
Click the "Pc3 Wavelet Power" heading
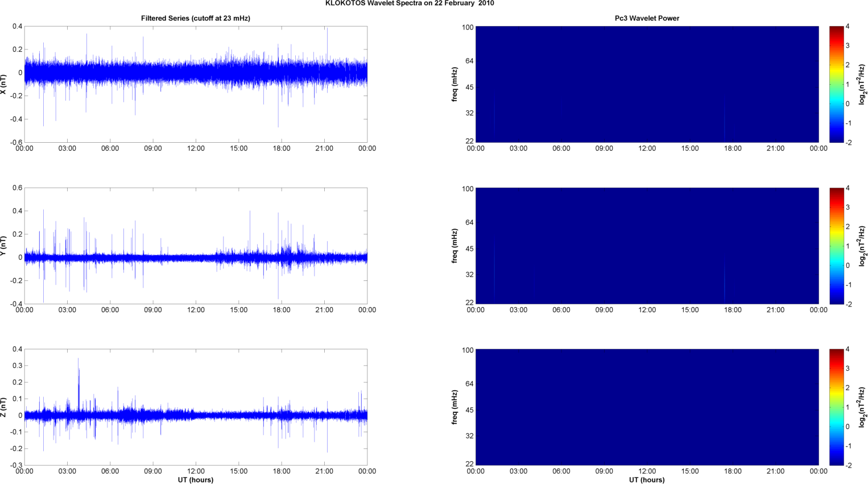click(x=647, y=18)
